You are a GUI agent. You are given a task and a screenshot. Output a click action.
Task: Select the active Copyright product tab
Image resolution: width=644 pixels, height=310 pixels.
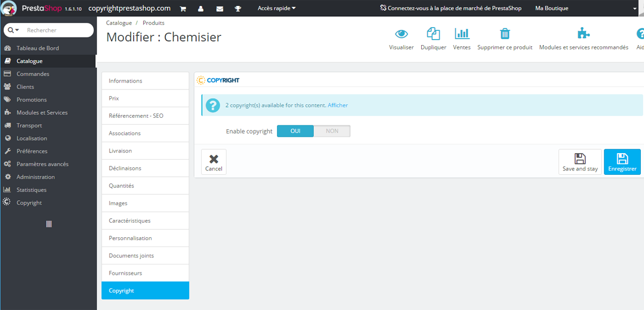(x=145, y=290)
